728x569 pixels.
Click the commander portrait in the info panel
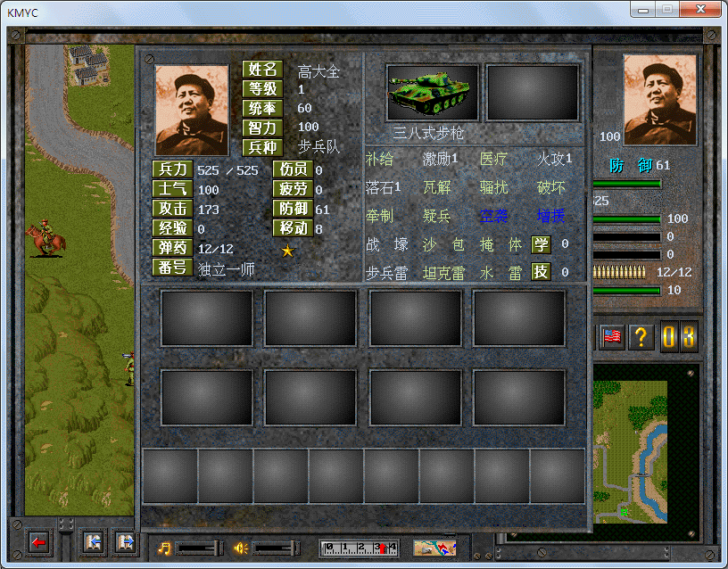(x=191, y=110)
